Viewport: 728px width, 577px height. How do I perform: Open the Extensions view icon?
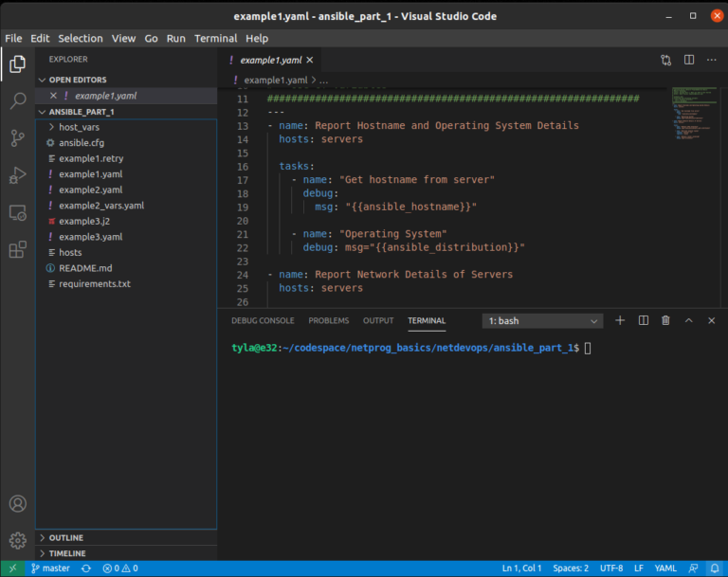coord(17,250)
